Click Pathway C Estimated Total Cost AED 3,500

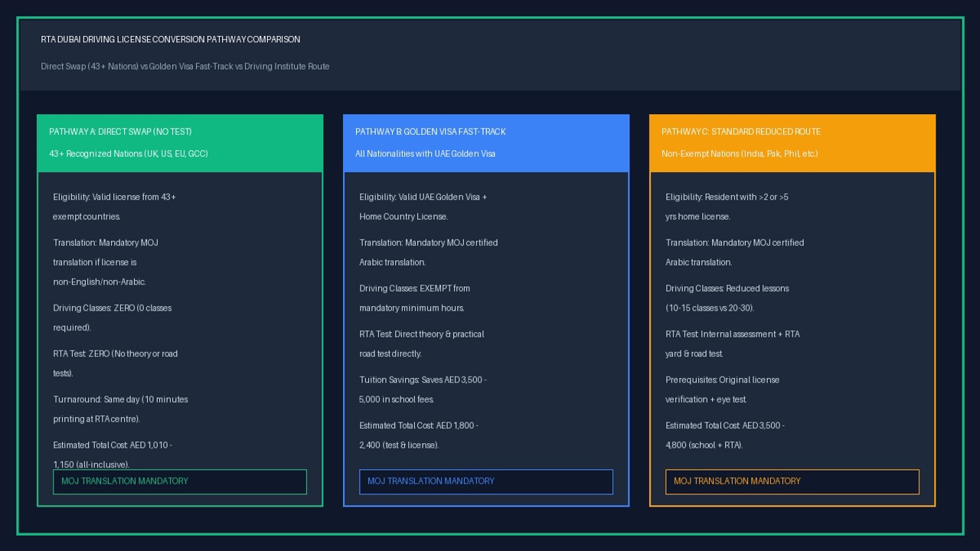pos(725,435)
